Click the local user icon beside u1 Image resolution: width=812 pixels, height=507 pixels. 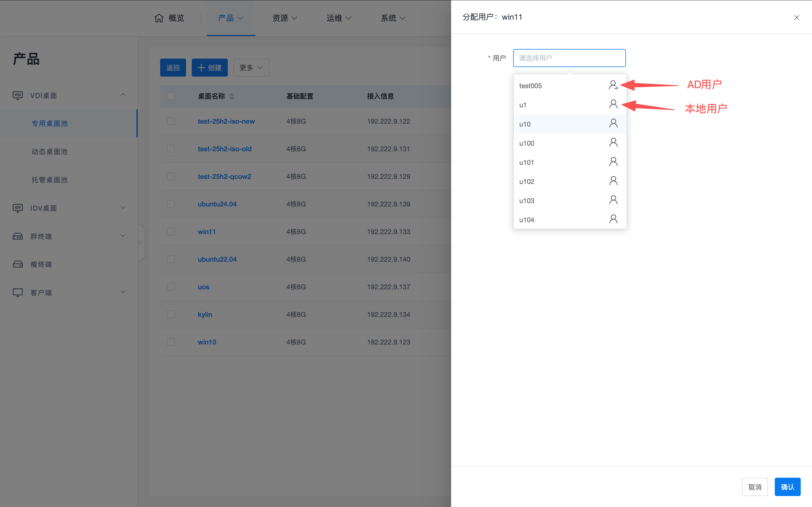613,104
